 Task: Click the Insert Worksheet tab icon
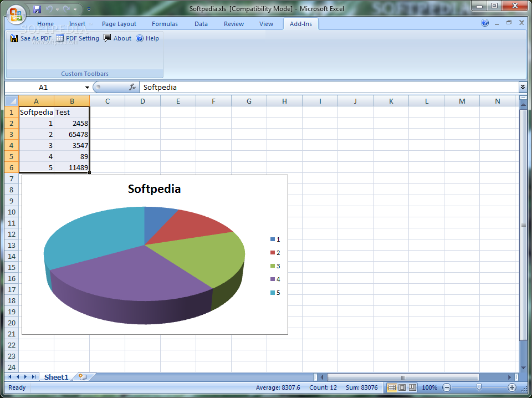tap(83, 377)
